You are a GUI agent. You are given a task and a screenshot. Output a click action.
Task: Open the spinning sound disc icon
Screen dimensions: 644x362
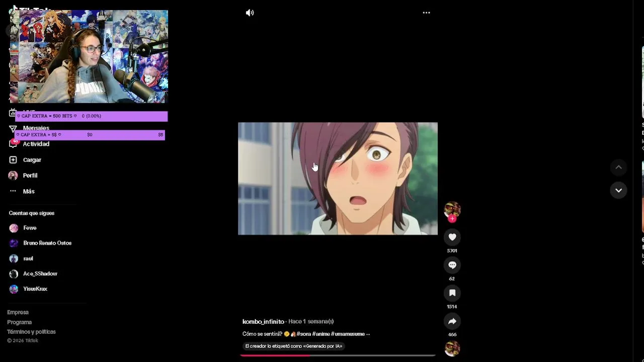pos(452,348)
